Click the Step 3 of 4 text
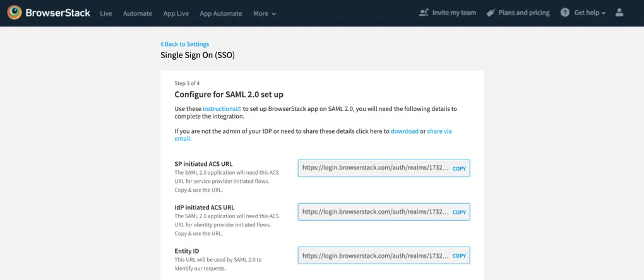 (187, 83)
